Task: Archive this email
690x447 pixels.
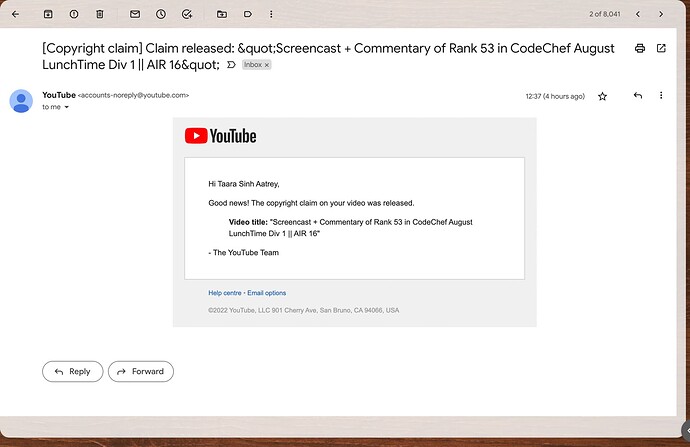Action: [x=48, y=14]
